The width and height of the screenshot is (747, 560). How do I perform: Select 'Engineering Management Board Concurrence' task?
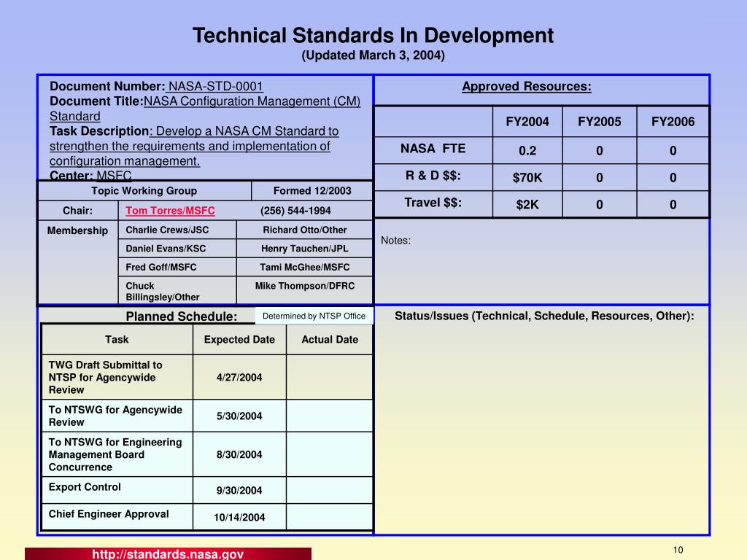(115, 455)
